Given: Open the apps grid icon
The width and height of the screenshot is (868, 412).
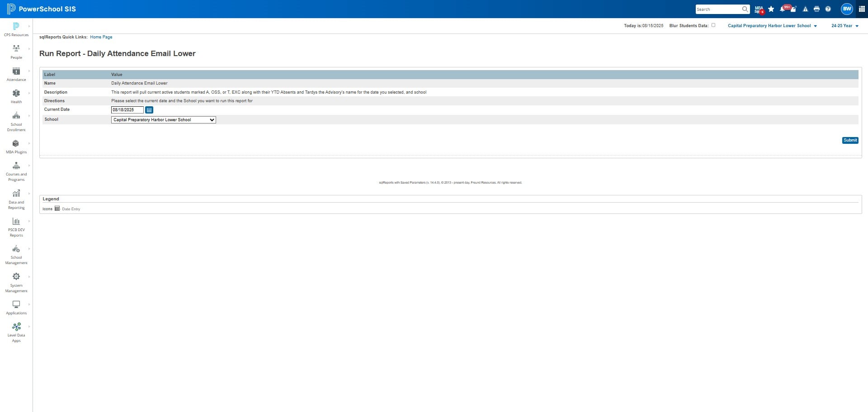Looking at the screenshot, I should 862,9.
